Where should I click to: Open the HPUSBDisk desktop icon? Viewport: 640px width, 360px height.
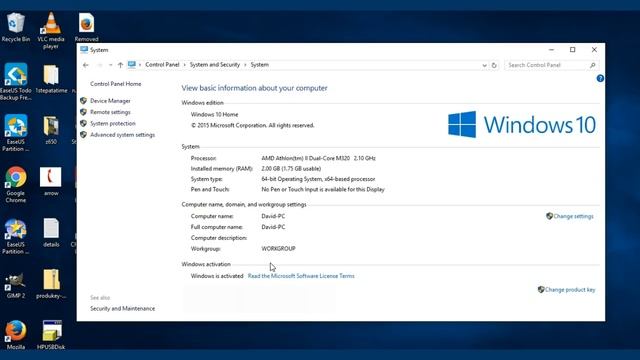[x=51, y=336]
